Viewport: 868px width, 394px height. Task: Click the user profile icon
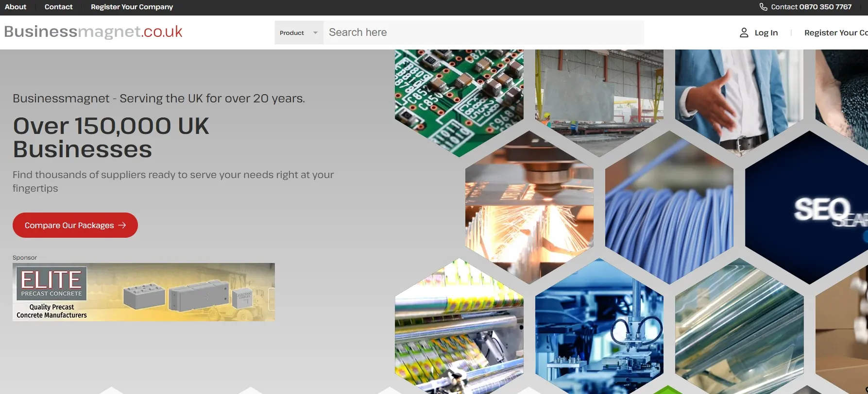(x=744, y=33)
